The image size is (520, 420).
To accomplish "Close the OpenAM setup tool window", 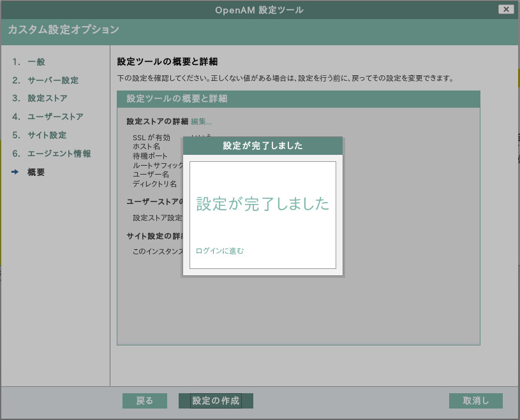I will (x=506, y=9).
